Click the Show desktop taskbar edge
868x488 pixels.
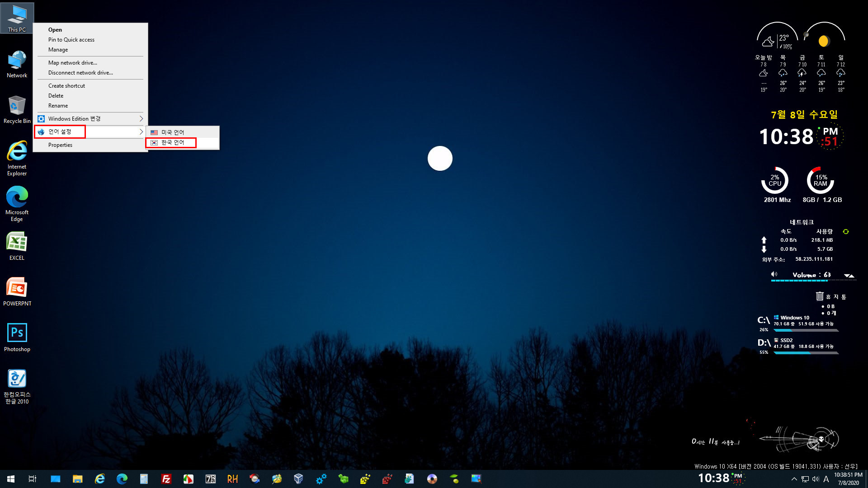pos(866,479)
